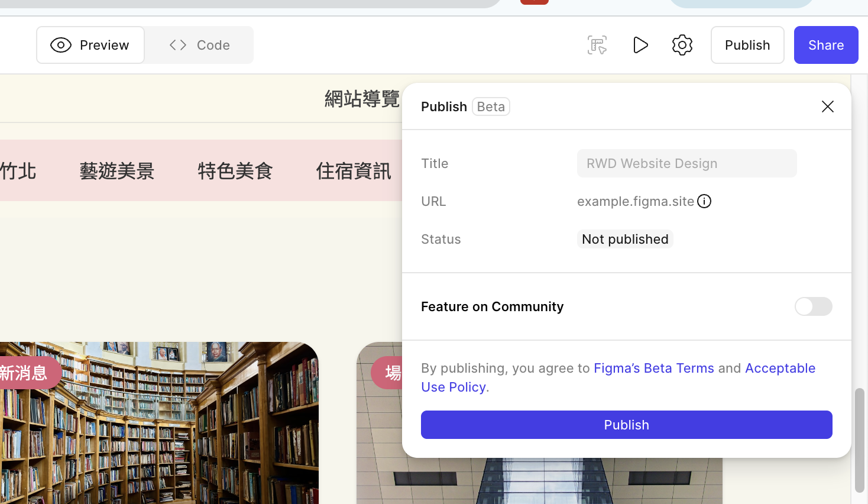The height and width of the screenshot is (504, 868).
Task: Click the play present icon
Action: coord(640,45)
